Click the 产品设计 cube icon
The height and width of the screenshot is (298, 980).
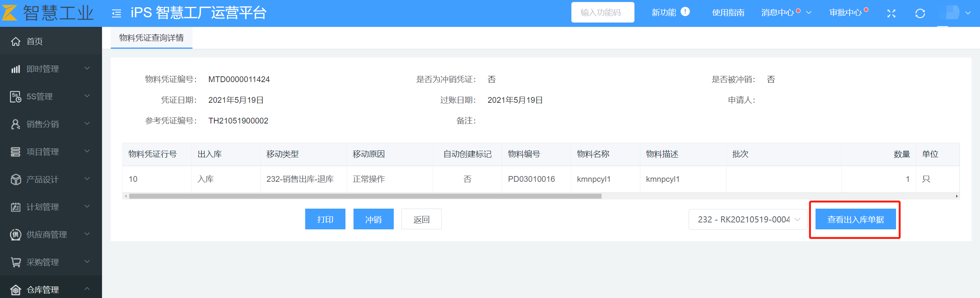click(x=16, y=179)
